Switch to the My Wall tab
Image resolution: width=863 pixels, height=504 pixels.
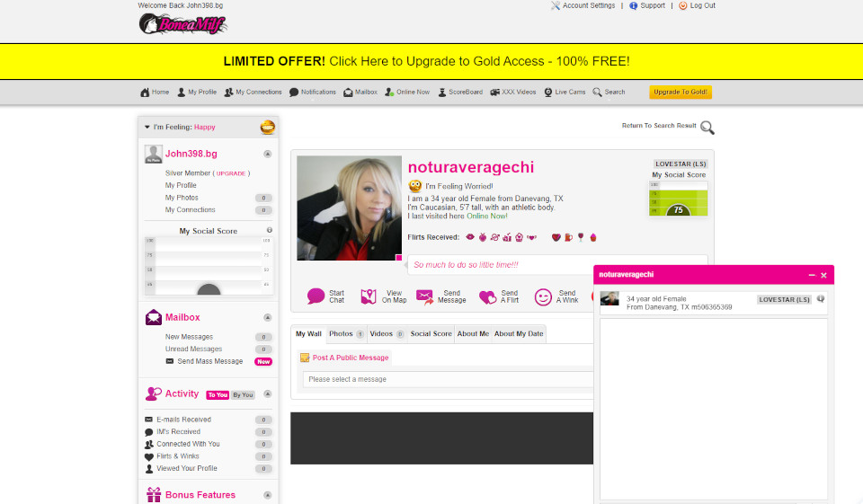click(x=308, y=334)
